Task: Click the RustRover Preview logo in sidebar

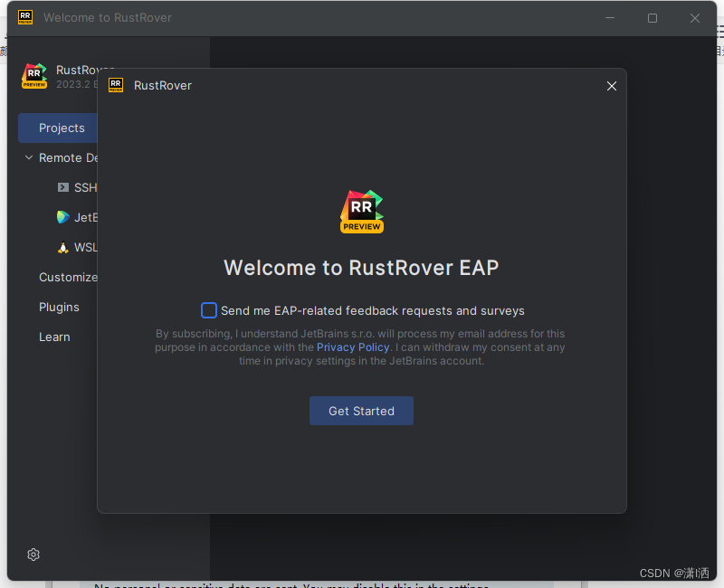Action: click(34, 76)
